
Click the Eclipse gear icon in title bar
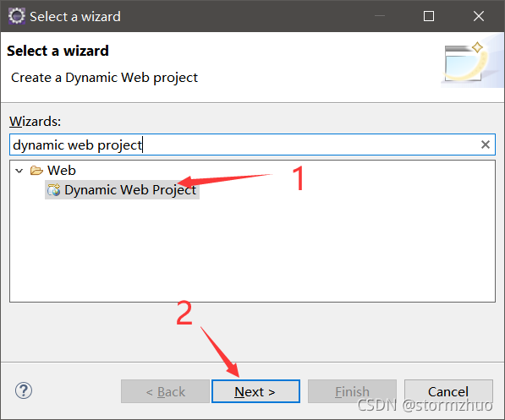16,16
